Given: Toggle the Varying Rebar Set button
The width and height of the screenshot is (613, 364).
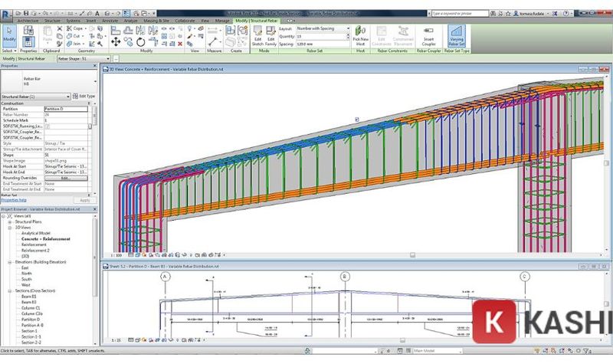Looking at the screenshot, I should [x=457, y=36].
